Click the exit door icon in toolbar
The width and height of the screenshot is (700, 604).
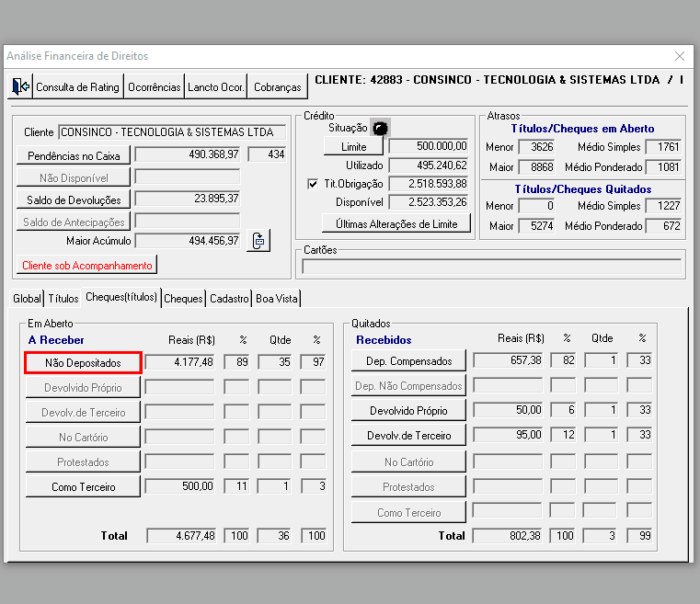pyautogui.click(x=19, y=87)
